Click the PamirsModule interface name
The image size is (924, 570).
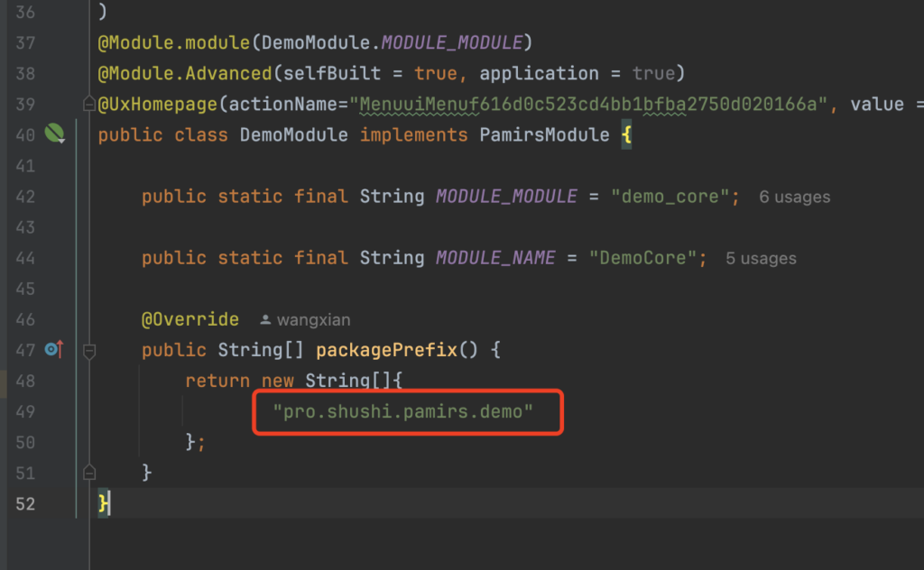coord(542,135)
